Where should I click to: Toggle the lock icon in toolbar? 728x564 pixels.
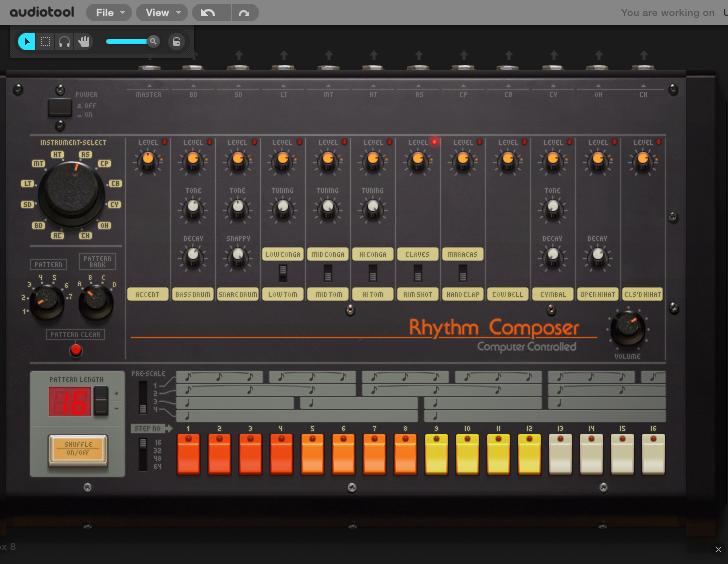(176, 42)
